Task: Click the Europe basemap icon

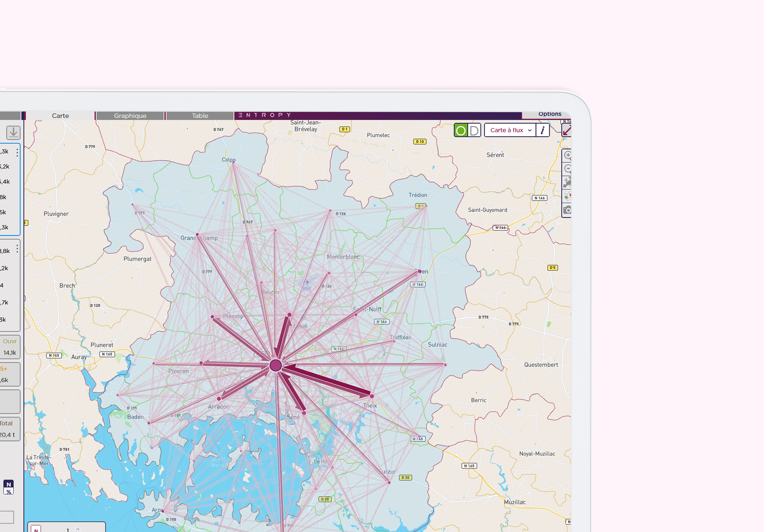Action: (x=567, y=183)
